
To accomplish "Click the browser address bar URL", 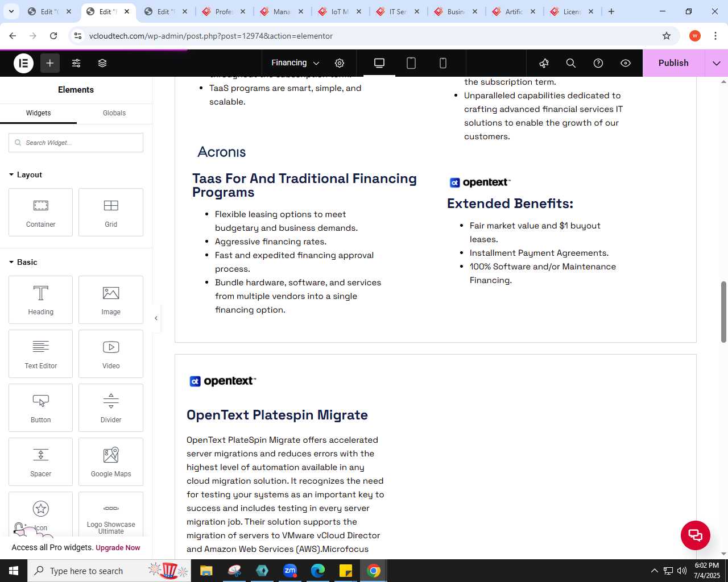I will point(211,36).
